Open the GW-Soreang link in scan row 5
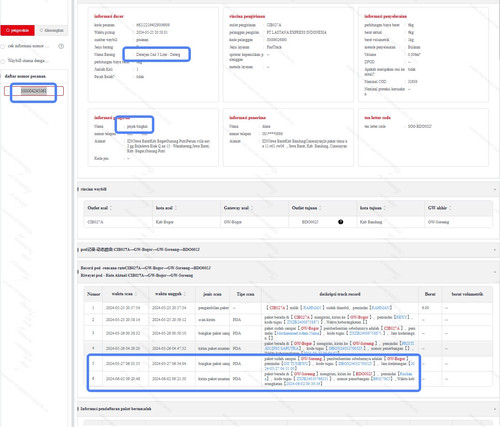Viewport: 500px width, 427px height. point(311,359)
